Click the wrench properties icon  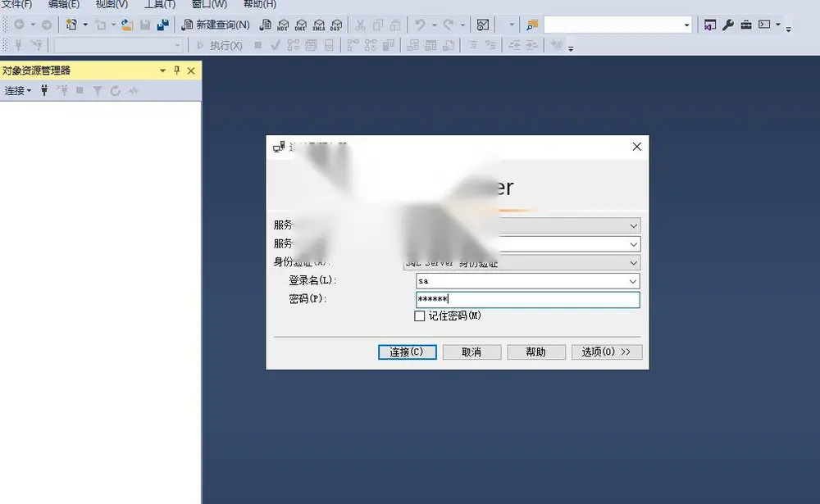(x=728, y=25)
